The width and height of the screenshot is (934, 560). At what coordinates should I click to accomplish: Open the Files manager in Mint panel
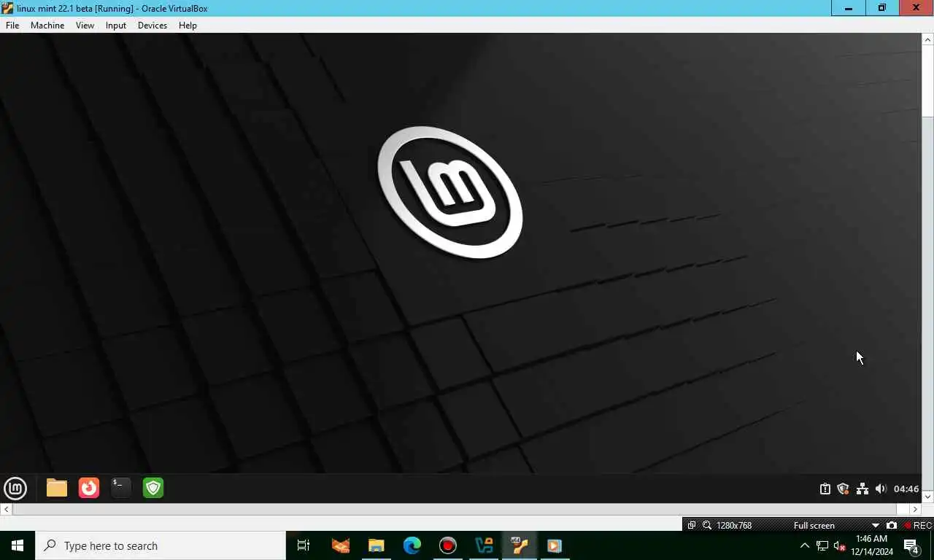[x=57, y=488]
